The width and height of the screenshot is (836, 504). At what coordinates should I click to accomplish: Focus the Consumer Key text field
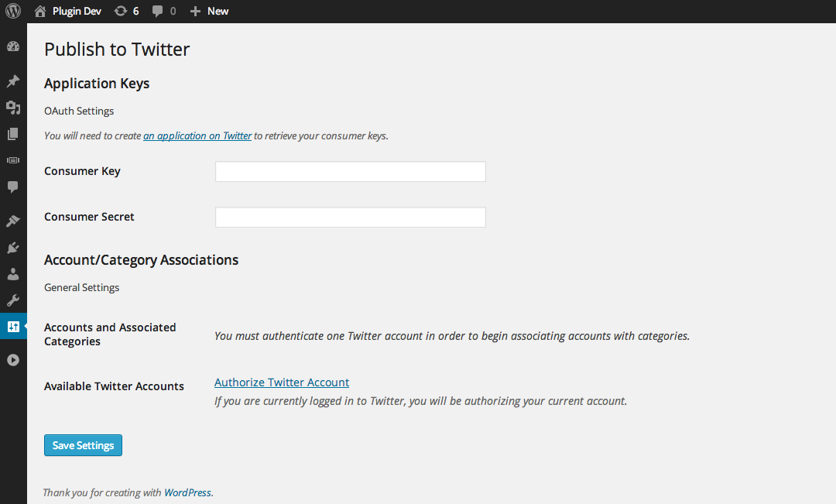coord(350,171)
